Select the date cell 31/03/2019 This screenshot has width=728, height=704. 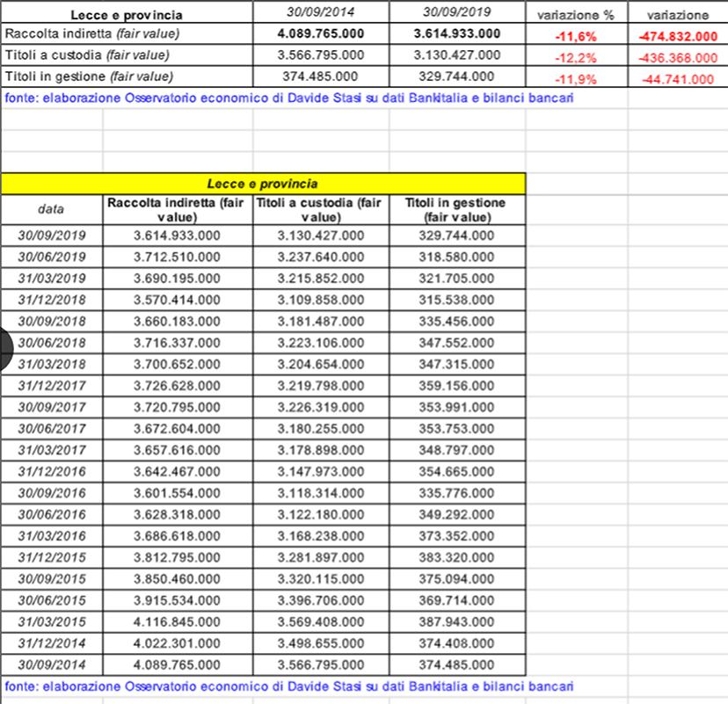tap(52, 278)
